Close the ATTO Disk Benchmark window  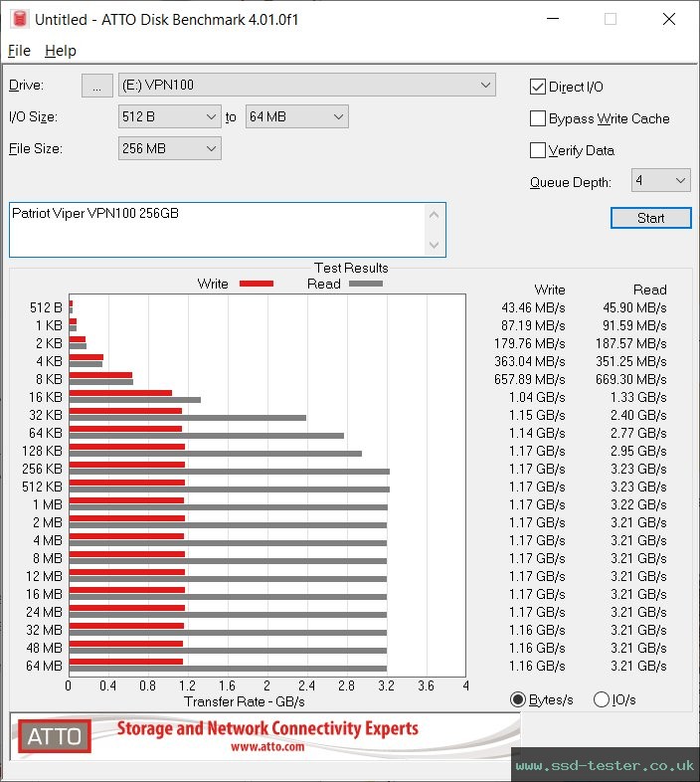point(669,19)
